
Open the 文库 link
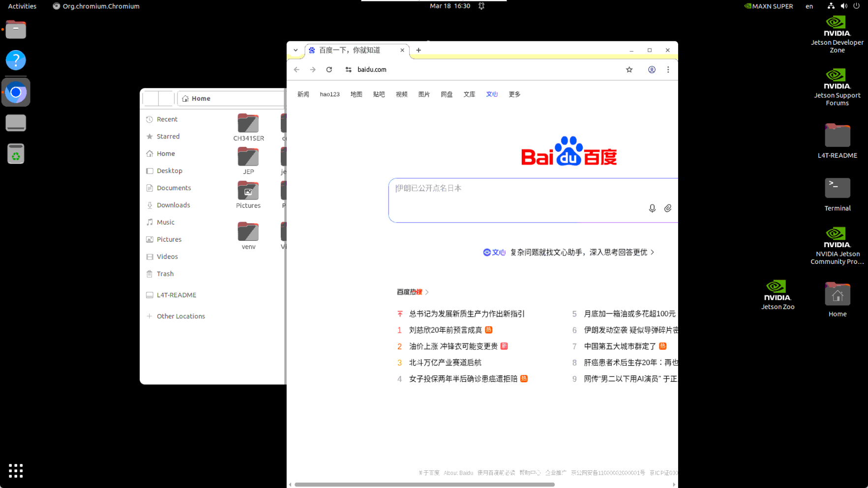[x=469, y=94]
